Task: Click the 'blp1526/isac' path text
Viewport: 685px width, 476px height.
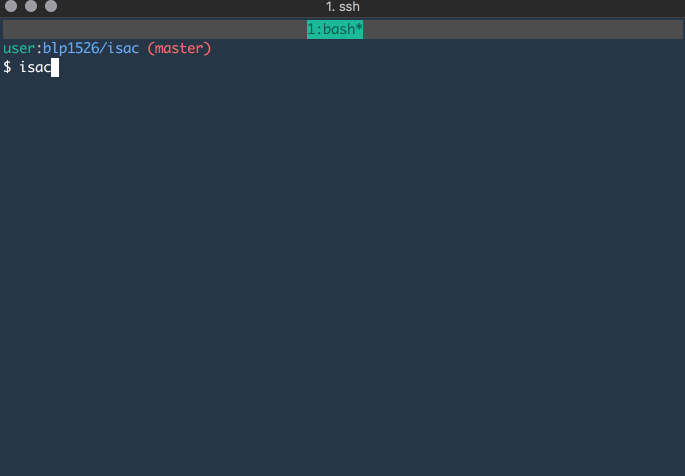Action: coord(91,48)
